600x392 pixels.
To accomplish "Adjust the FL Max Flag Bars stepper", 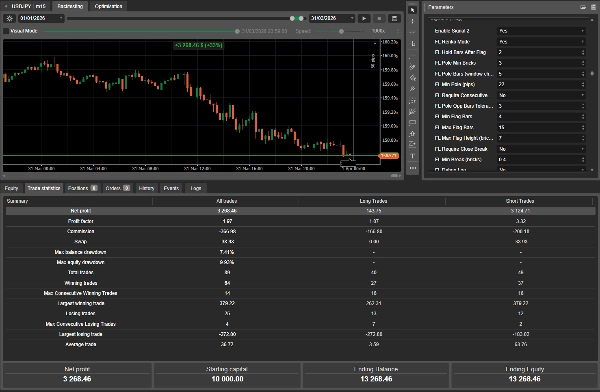I will 583,127.
